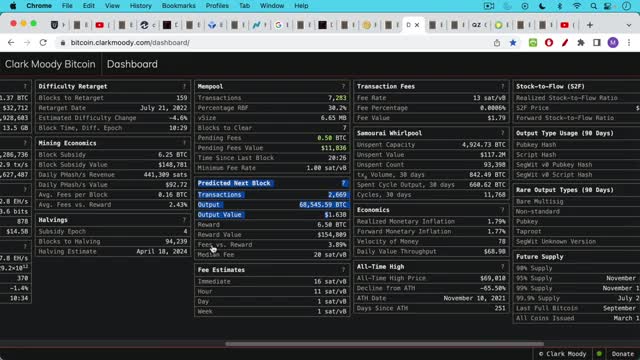
Task: Go back to the previous page
Action: pos(11,42)
